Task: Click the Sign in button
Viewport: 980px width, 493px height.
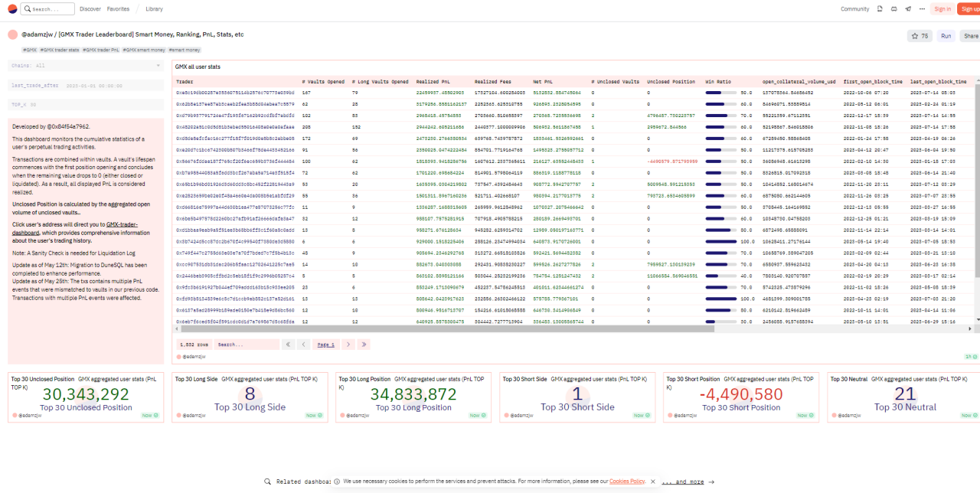Action: 942,9
